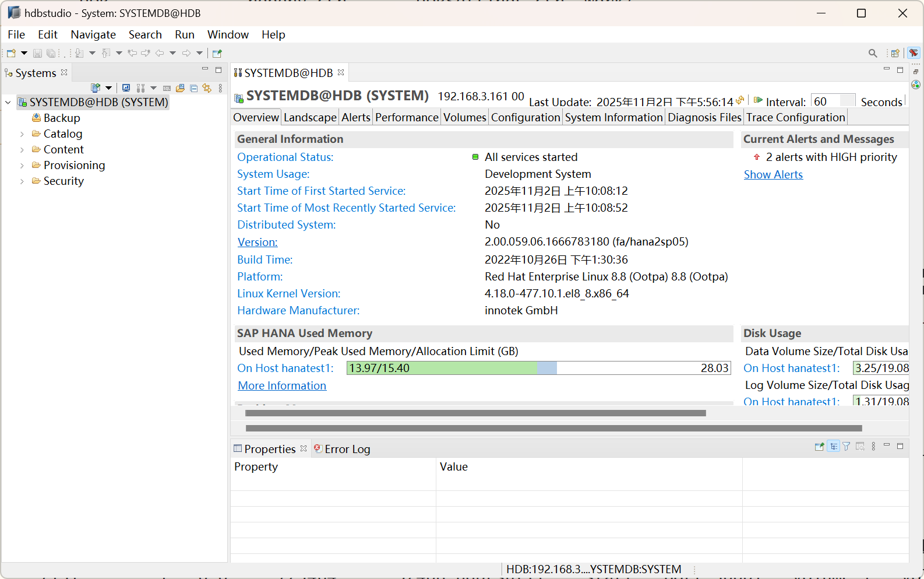Expand the Security folder

(22, 181)
